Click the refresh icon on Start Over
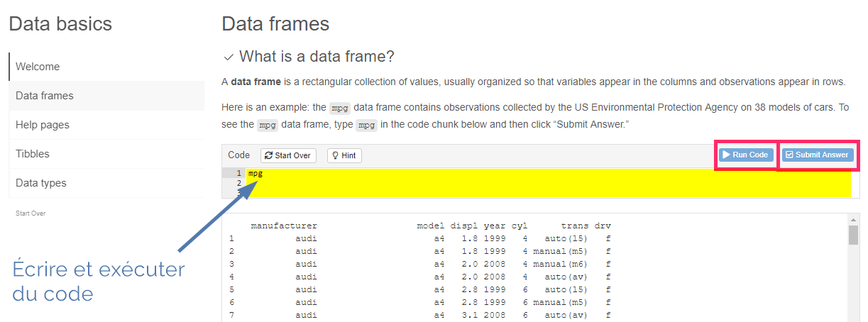The width and height of the screenshot is (868, 322). coord(269,155)
